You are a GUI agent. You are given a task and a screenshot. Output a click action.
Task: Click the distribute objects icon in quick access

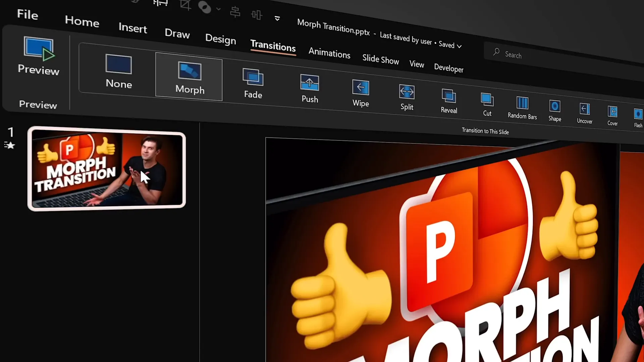[257, 15]
